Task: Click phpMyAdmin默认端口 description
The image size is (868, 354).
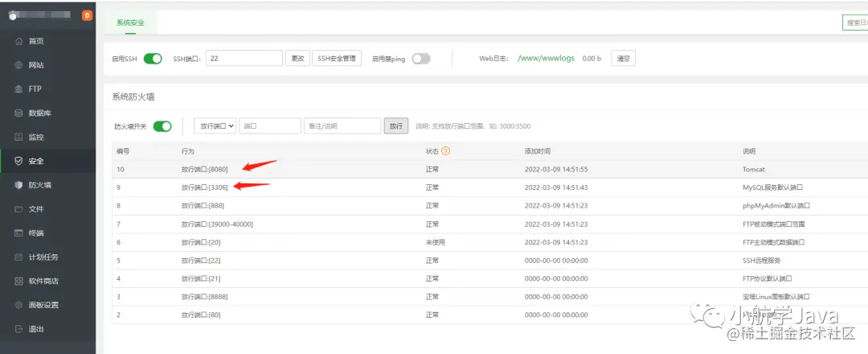Action: [776, 205]
